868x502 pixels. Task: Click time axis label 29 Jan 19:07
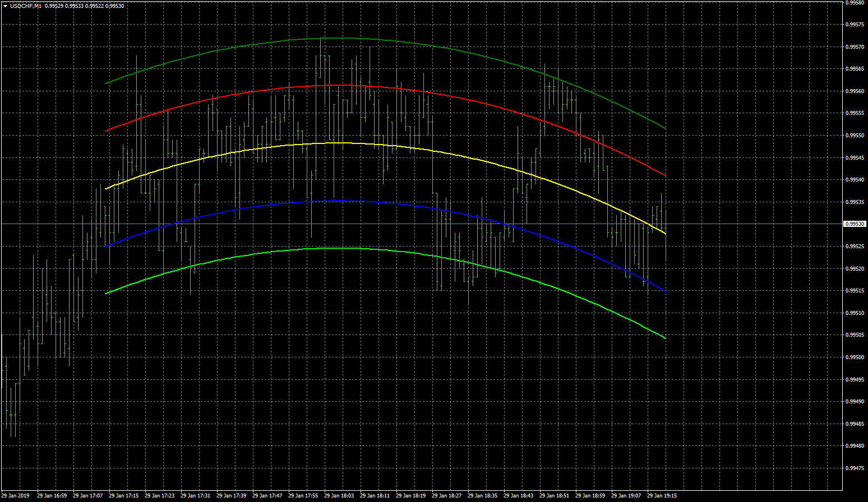pyautogui.click(x=626, y=496)
